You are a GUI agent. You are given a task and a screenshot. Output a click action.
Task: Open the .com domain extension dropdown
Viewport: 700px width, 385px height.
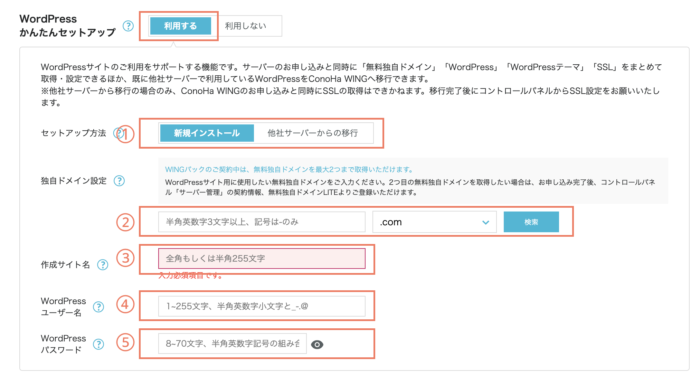(x=434, y=222)
